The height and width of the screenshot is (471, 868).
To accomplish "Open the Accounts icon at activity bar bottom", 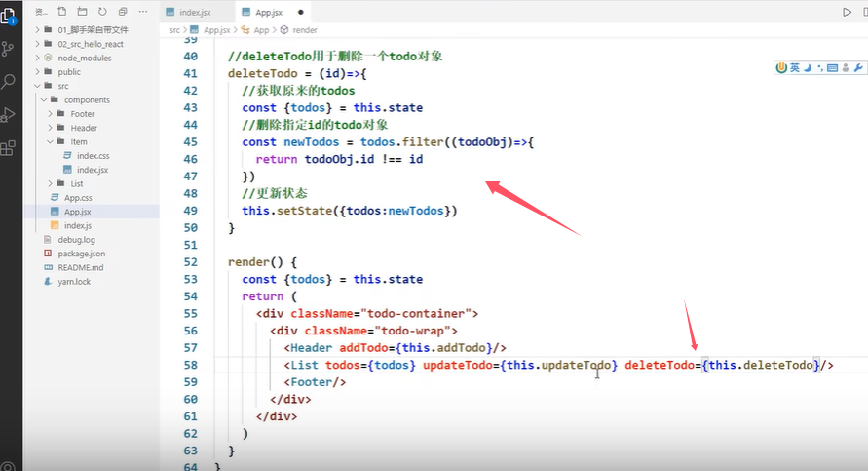I will point(8,466).
